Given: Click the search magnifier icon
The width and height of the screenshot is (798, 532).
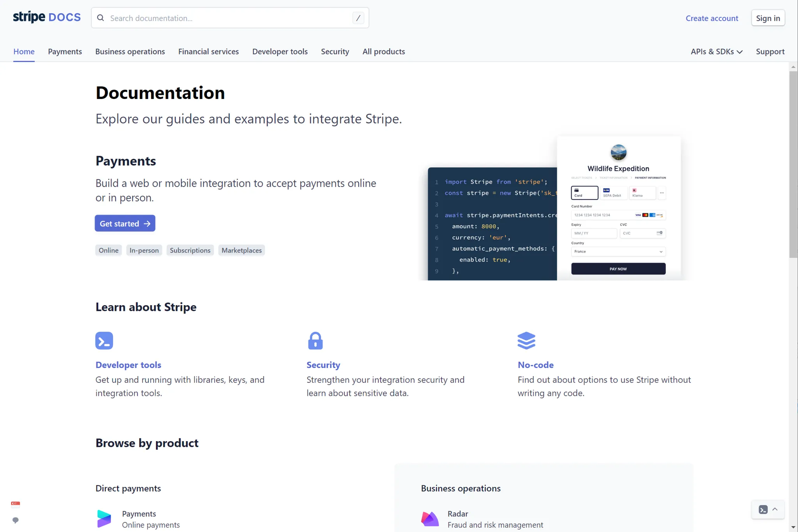Looking at the screenshot, I should (101, 18).
